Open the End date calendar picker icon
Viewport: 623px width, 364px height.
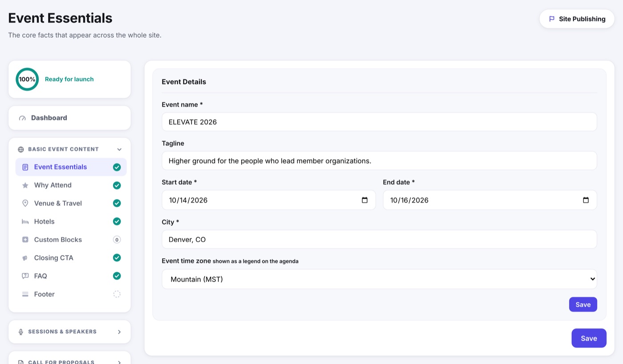586,200
